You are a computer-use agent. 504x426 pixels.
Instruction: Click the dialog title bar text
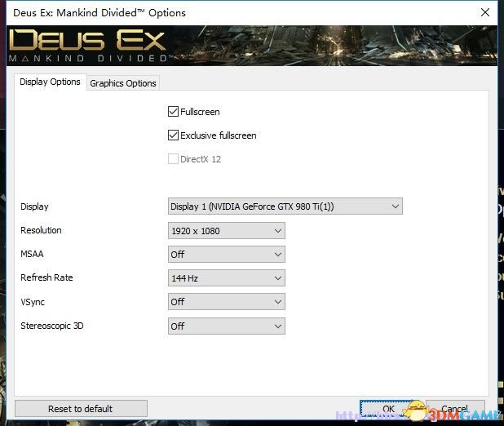[99, 13]
